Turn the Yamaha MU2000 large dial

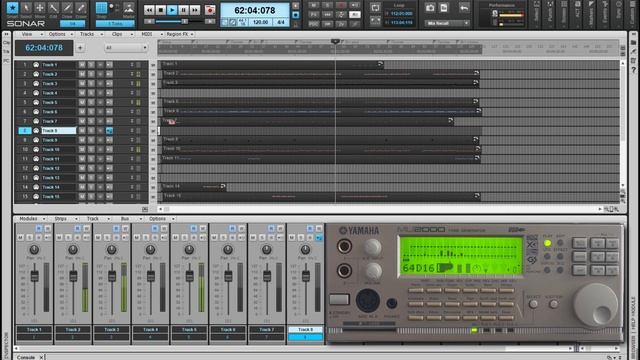tap(595, 304)
